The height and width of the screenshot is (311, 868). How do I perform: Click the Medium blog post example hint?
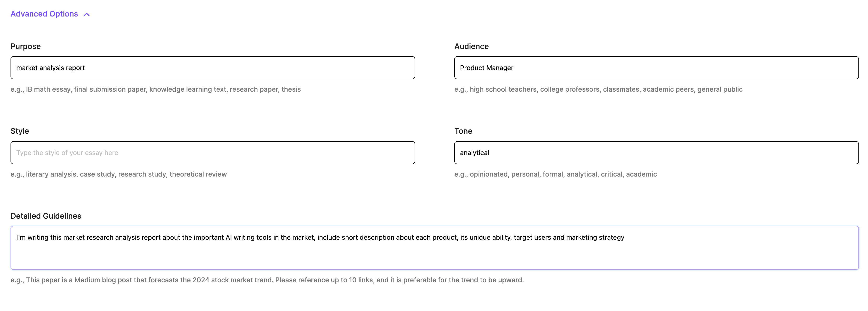(267, 280)
